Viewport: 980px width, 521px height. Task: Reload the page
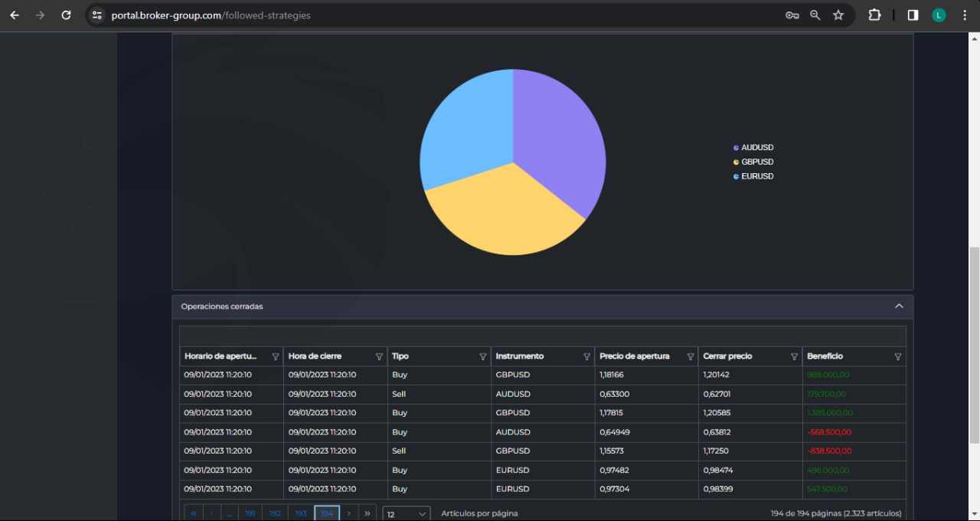(66, 15)
